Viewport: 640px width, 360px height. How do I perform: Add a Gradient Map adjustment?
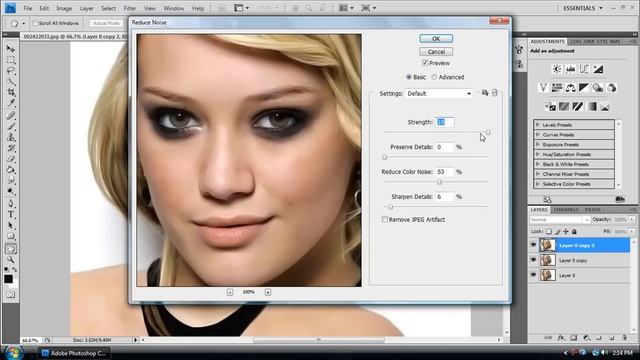pyautogui.click(x=591, y=107)
